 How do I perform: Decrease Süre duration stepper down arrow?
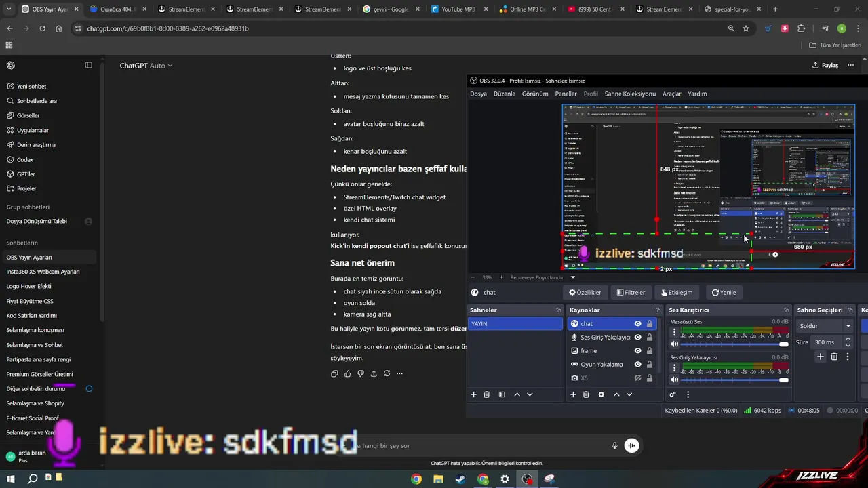point(848,346)
